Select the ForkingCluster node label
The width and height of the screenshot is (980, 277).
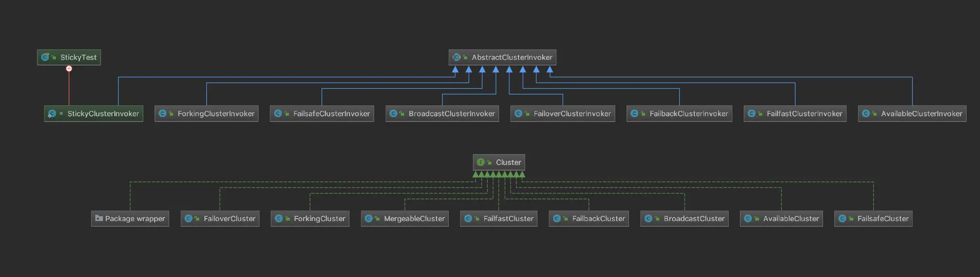(x=319, y=219)
